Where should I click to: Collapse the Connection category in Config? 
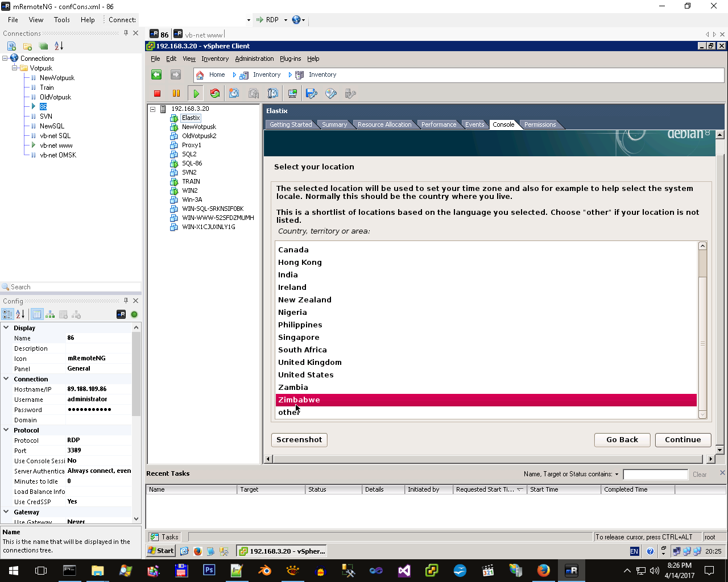pos(6,379)
